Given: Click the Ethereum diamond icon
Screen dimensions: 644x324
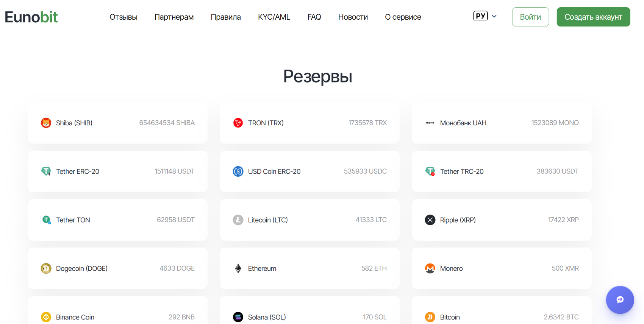Looking at the screenshot, I should [238, 268].
